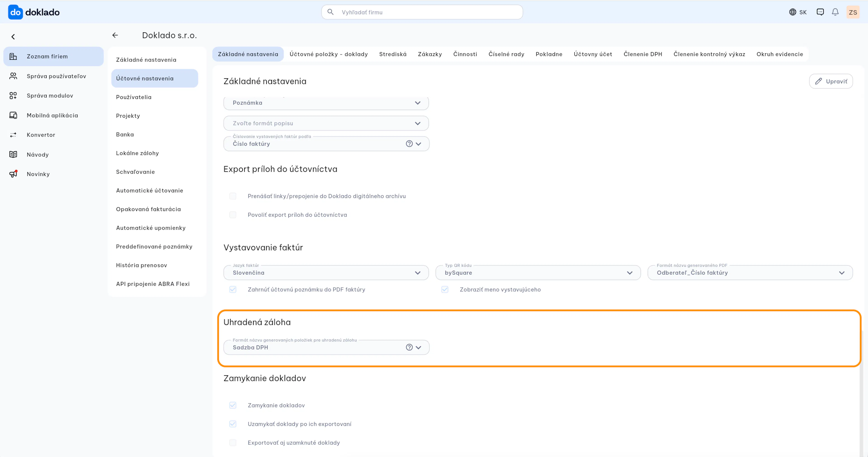Switch to the Číselné rady tab
The width and height of the screenshot is (868, 457).
pos(506,54)
